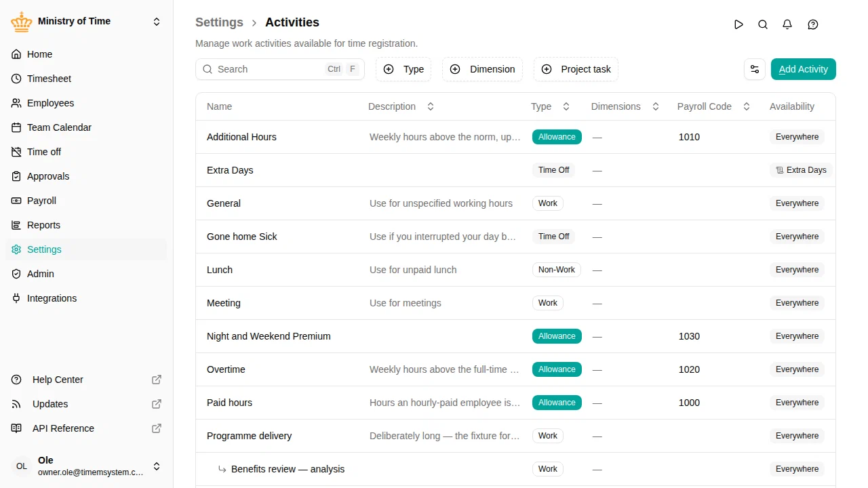Open Reports from the sidebar
The width and height of the screenshot is (868, 488).
86,225
